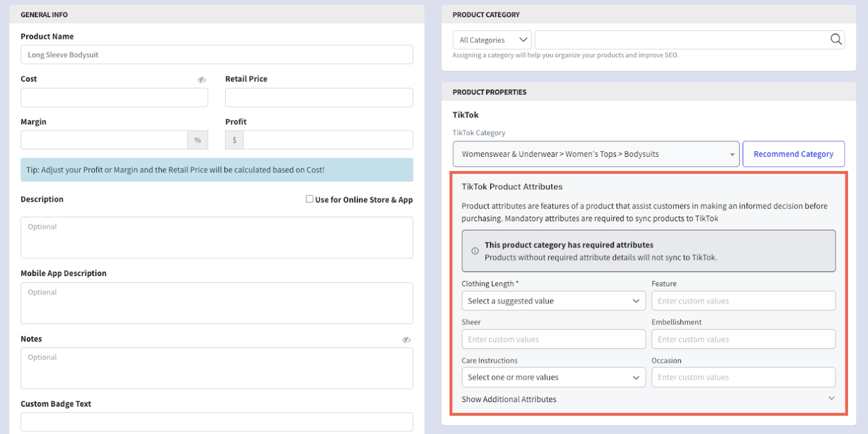The width and height of the screenshot is (868, 434).
Task: Click the Profit dollar input field
Action: [x=328, y=140]
